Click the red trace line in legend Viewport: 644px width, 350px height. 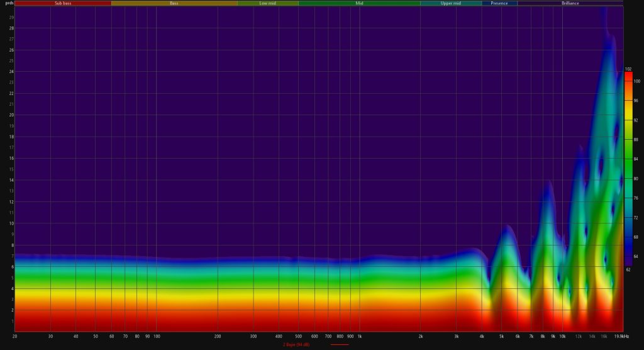point(339,345)
